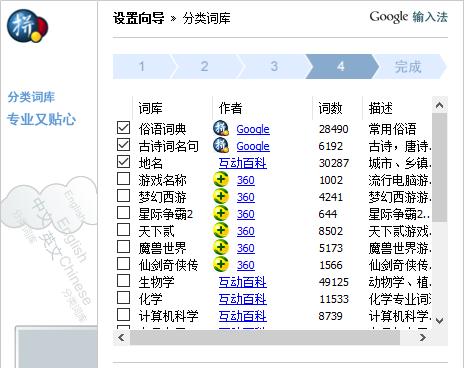Click the horizontal scrollbar thumb
The image size is (464, 368).
point(265,337)
